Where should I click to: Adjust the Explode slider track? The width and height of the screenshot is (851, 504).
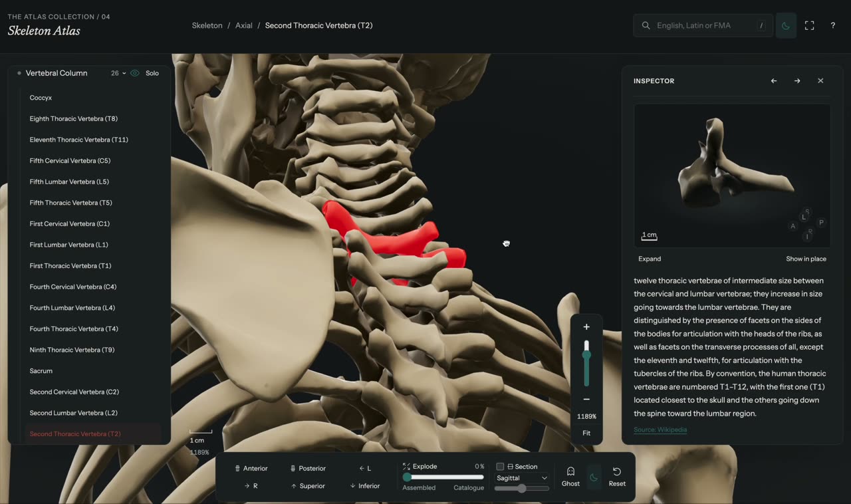point(443,477)
